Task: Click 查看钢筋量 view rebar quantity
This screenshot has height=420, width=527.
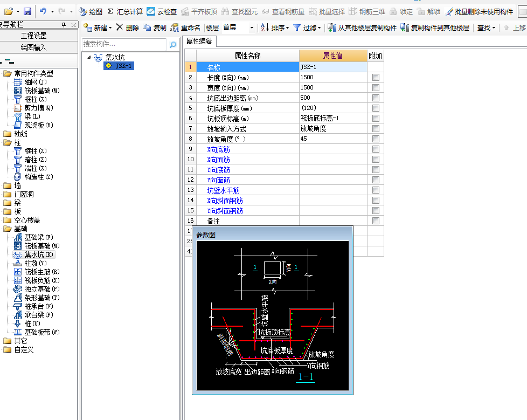Action: click(283, 11)
